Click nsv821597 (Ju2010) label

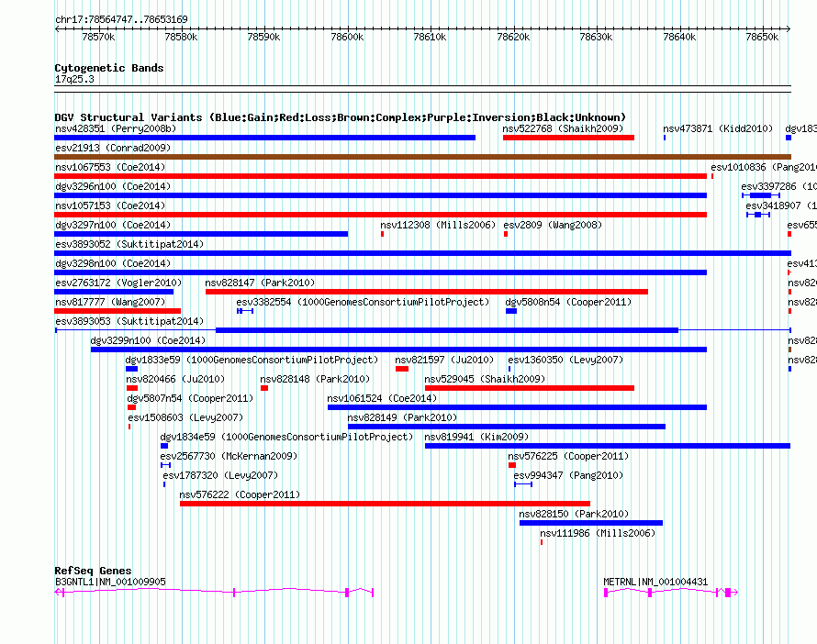(444, 360)
